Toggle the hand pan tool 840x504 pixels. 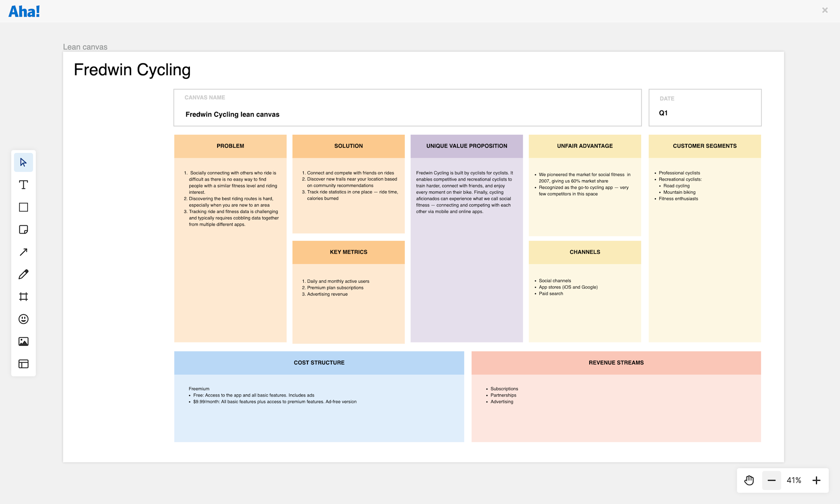point(749,480)
